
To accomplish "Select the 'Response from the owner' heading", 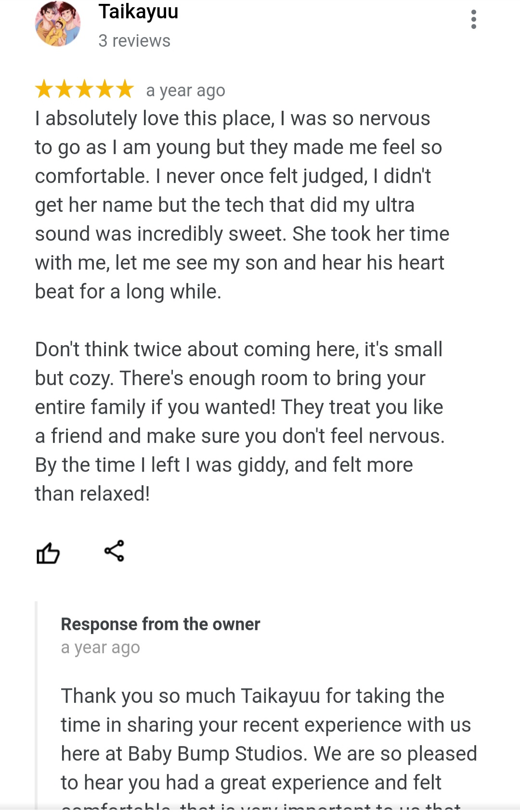I will pos(160,624).
